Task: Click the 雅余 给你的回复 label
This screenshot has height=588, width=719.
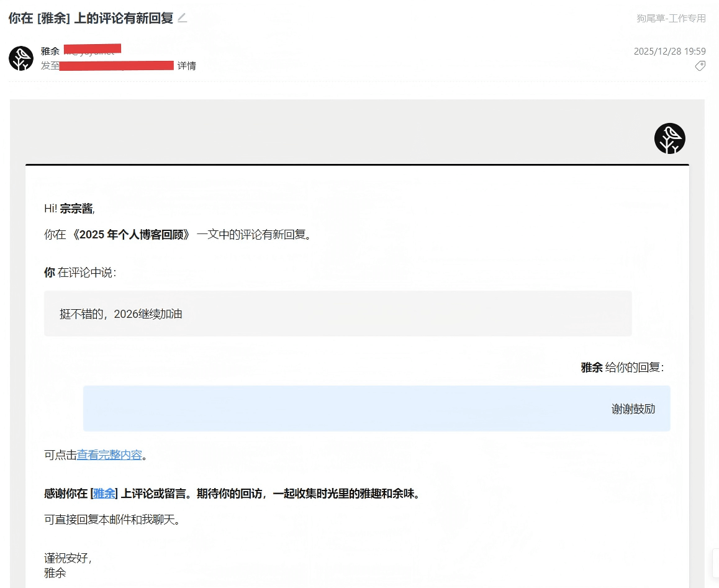Action: 622,368
